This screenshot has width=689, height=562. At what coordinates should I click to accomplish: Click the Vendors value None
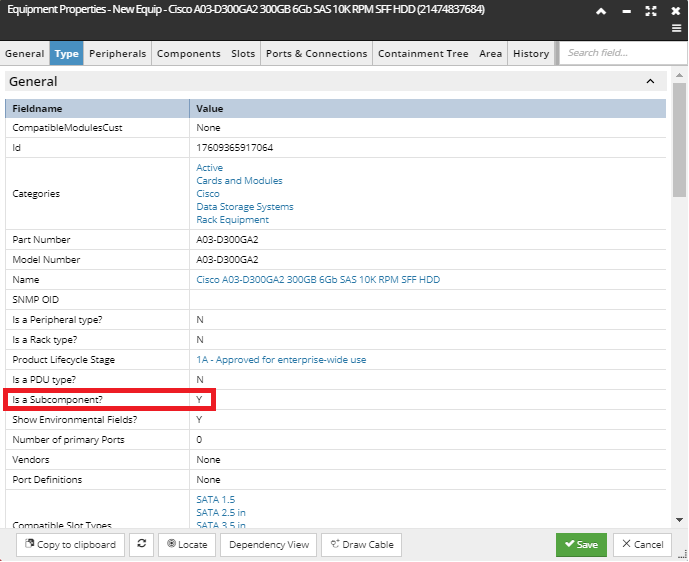pos(208,460)
